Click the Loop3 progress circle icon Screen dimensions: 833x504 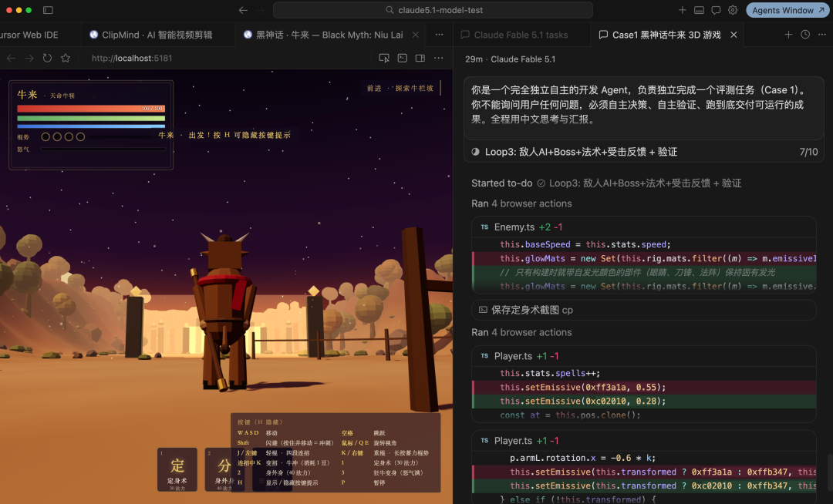click(475, 152)
